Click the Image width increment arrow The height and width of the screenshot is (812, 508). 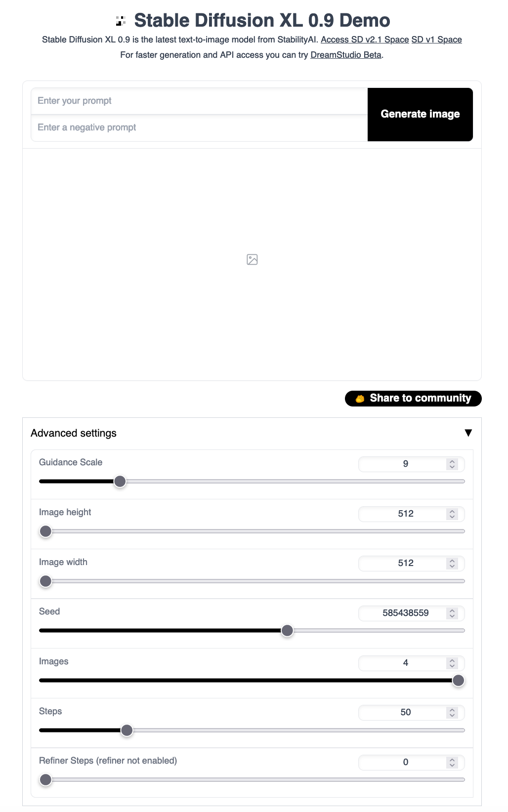[x=451, y=560]
